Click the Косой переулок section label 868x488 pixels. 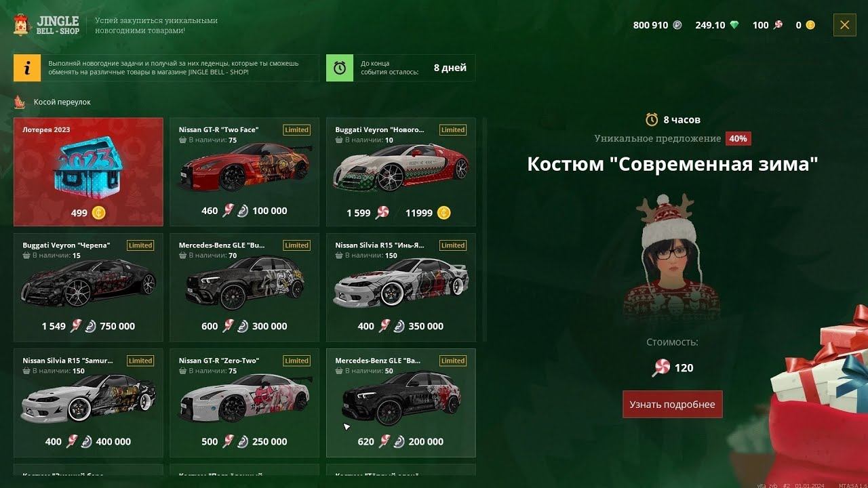click(62, 102)
